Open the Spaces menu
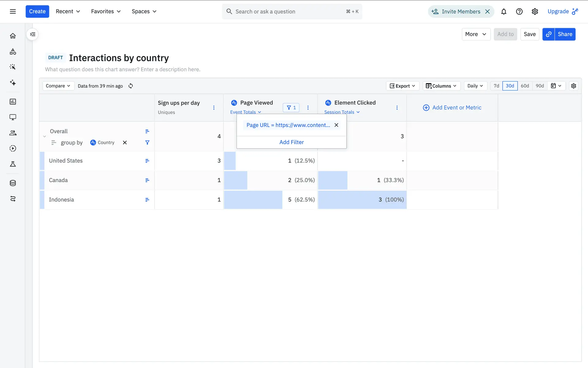This screenshot has height=368, width=588. click(144, 12)
